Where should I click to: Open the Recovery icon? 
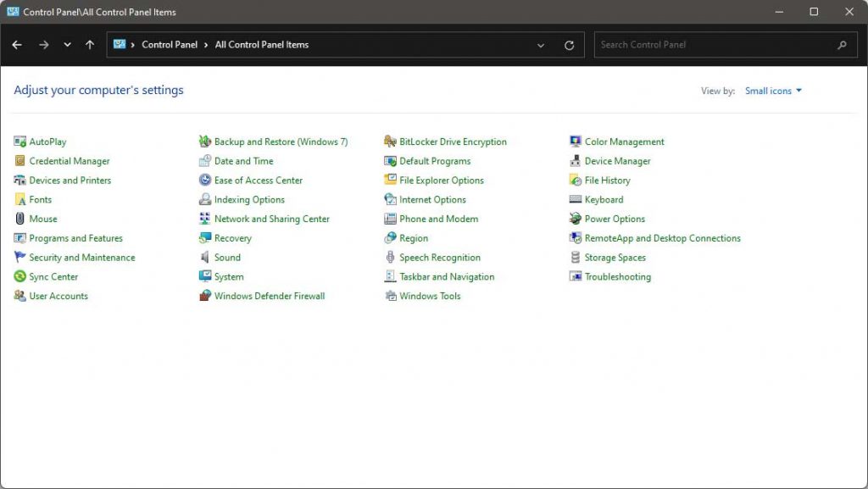click(205, 238)
